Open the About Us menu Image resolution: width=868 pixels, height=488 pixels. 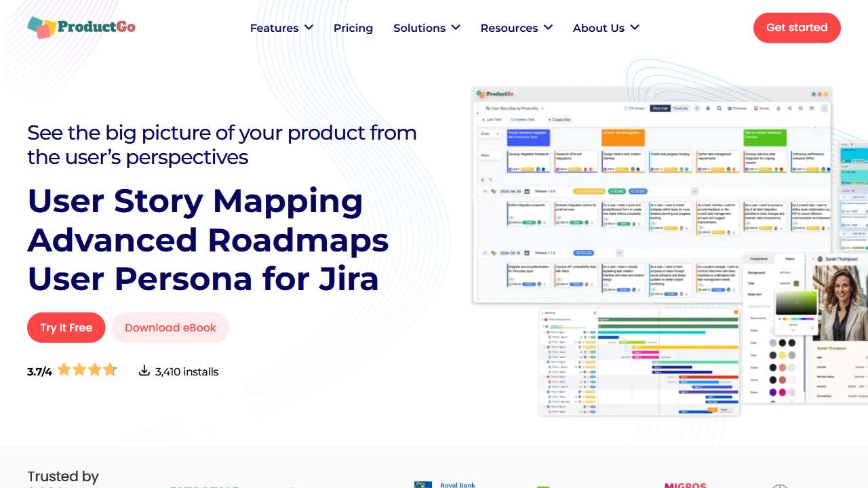pyautogui.click(x=606, y=28)
